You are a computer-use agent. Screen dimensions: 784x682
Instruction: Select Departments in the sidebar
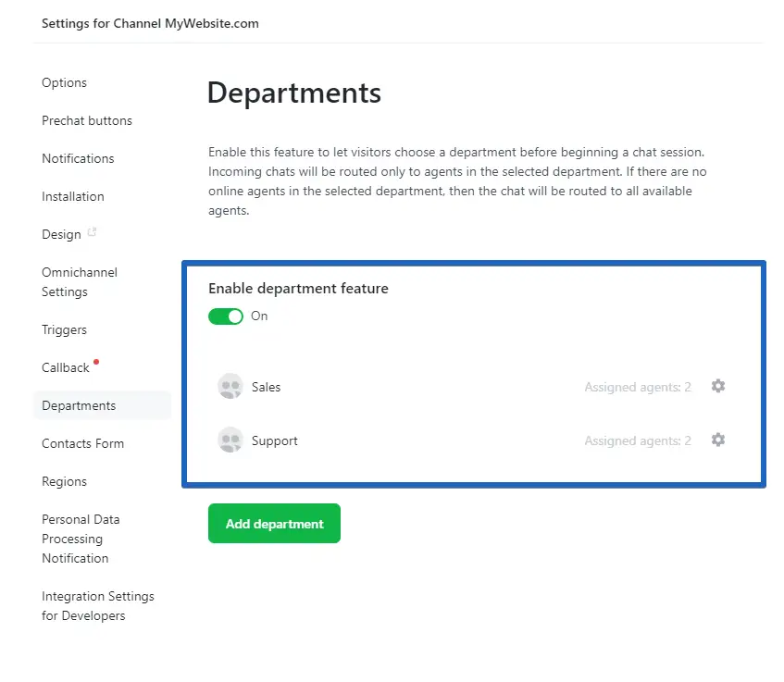tap(79, 405)
